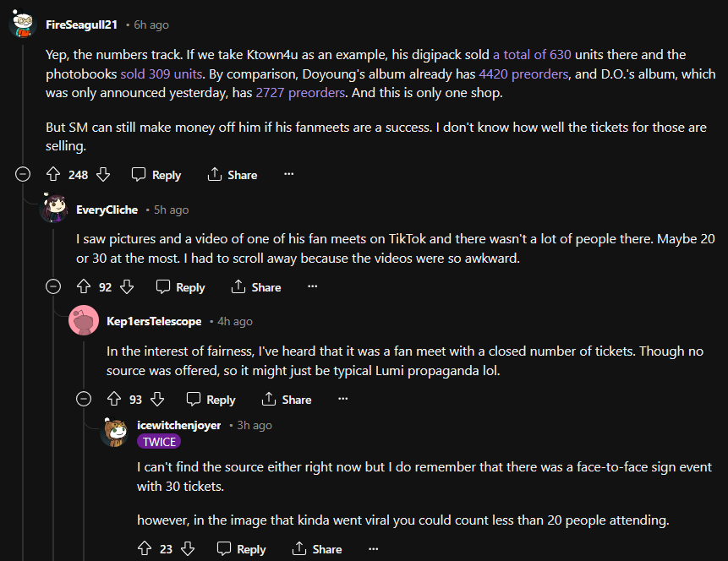
Task: Click Kep1ersTelescope's pink avatar icon
Action: pyautogui.click(x=85, y=321)
